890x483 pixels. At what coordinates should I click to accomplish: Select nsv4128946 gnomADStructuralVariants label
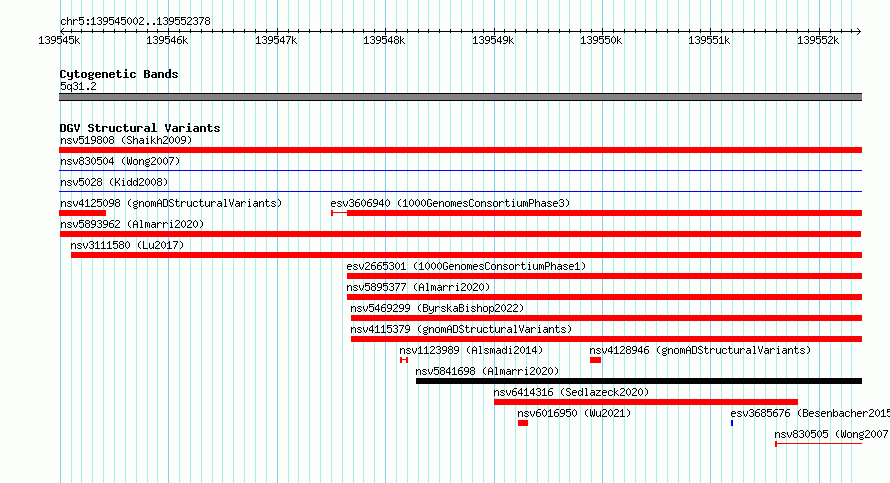click(700, 350)
